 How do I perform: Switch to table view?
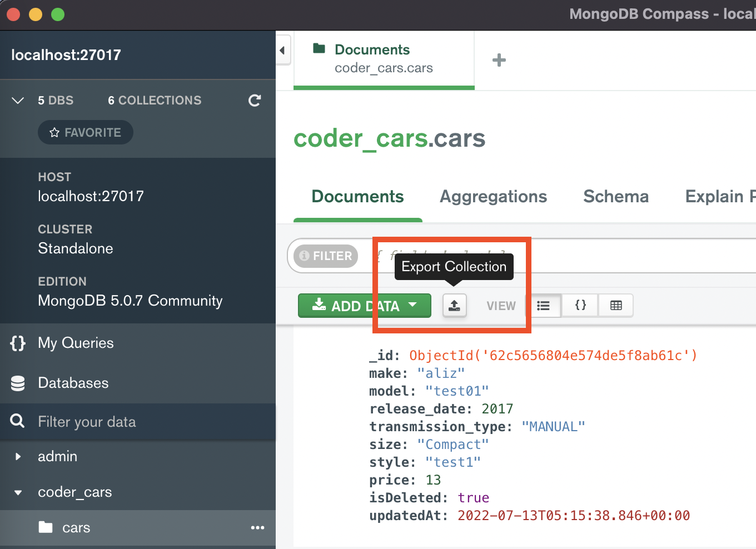point(616,306)
